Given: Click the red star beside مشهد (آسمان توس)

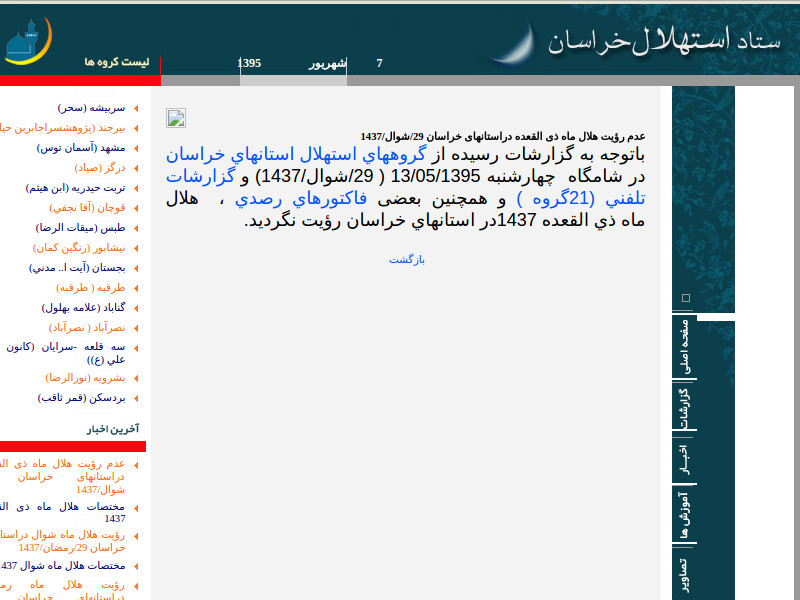Looking at the screenshot, I should click(137, 147).
